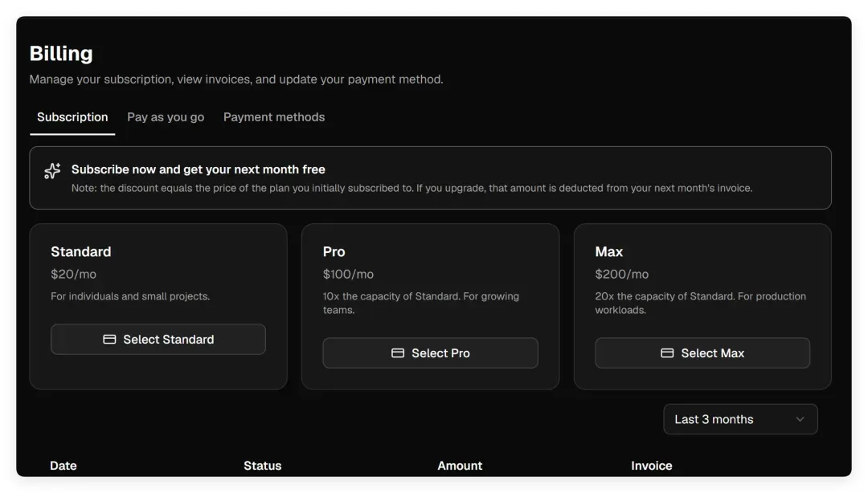Open the Last 3 months dropdown
868x493 pixels.
coord(740,419)
